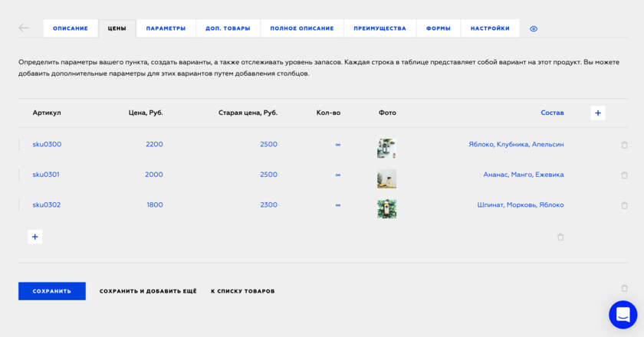644x337 pixels.
Task: Switch to the Описание tab
Action: point(71,28)
